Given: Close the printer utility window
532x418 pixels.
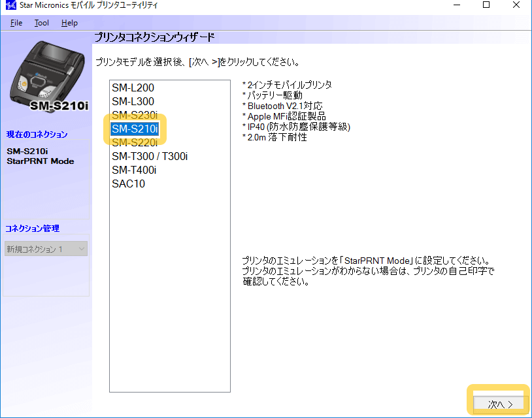Looking at the screenshot, I should 516,6.
